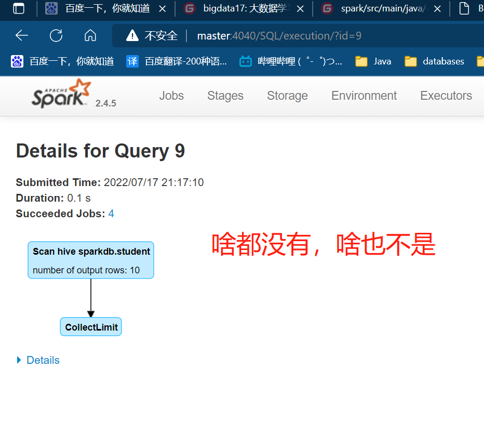Open Baidu Translate bookmark
The image size is (484, 448).
click(177, 61)
